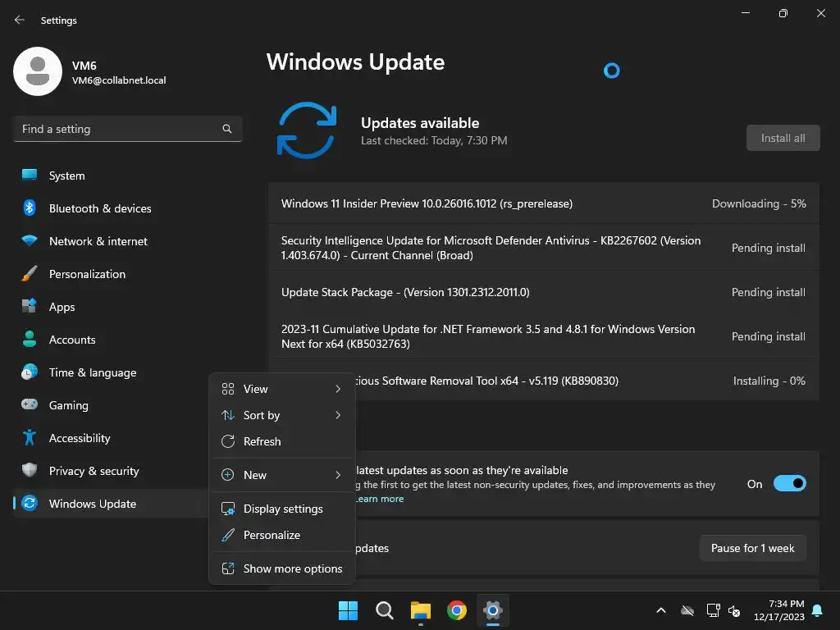Screen dimensions: 840x630
Task: Click Installing - 0% status text
Action: (769, 381)
